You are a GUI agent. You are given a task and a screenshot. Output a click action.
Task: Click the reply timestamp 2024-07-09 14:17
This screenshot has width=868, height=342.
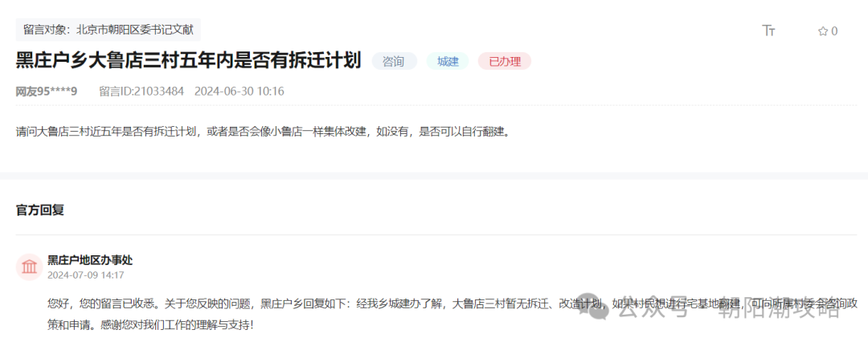[85, 275]
